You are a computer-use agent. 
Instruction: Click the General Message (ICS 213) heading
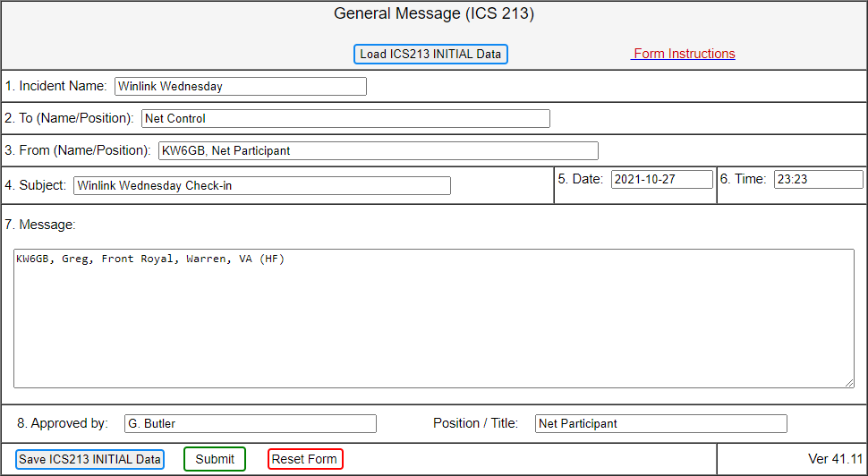pyautogui.click(x=434, y=14)
